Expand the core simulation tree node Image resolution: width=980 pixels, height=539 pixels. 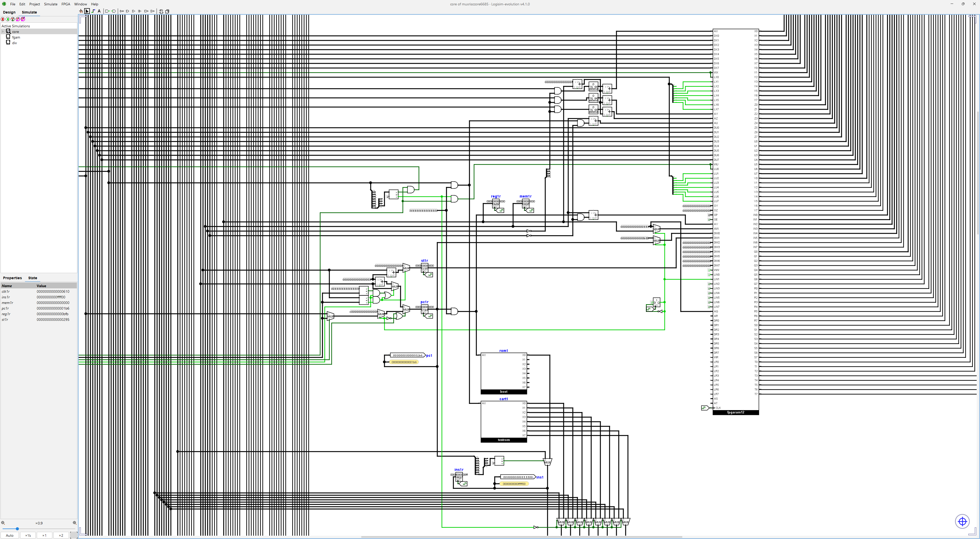(3, 32)
